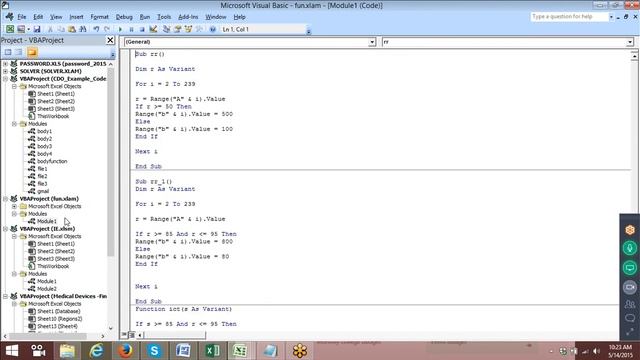Open the (General) object dropdown
This screenshot has width=640, height=360.
coord(372,42)
